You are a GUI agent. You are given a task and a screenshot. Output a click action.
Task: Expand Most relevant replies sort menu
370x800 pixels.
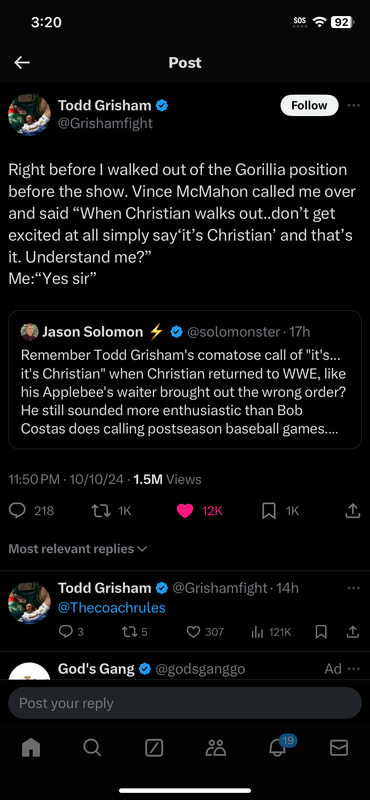pos(78,549)
